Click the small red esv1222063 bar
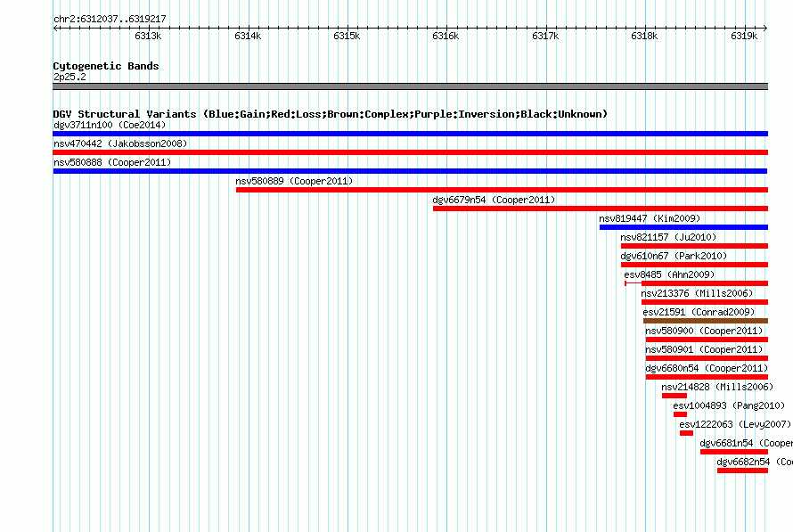 tap(686, 433)
